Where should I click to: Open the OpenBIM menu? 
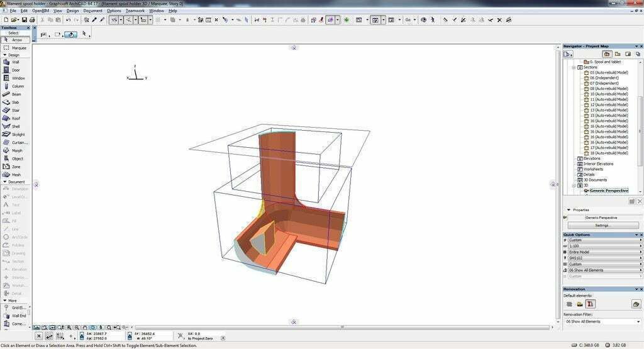[x=40, y=11]
